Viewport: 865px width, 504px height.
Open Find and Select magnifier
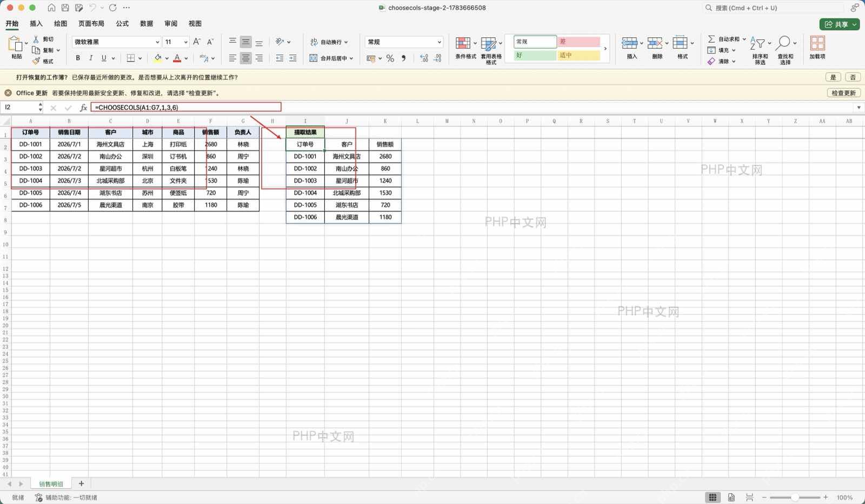786,51
